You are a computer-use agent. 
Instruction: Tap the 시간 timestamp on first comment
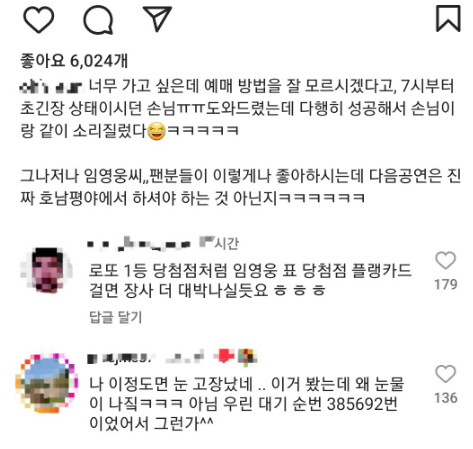(219, 243)
